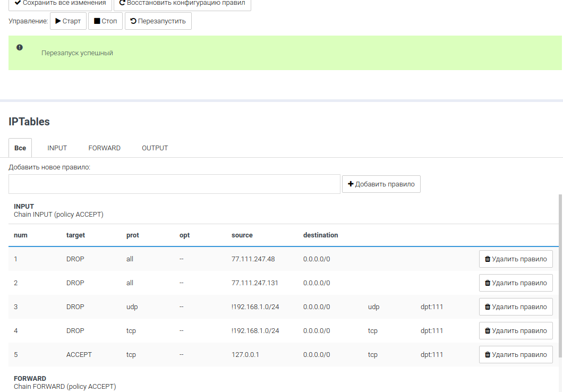Delete rule 3 dropping udp port 111
The height and width of the screenshot is (392, 563).
pyautogui.click(x=515, y=307)
